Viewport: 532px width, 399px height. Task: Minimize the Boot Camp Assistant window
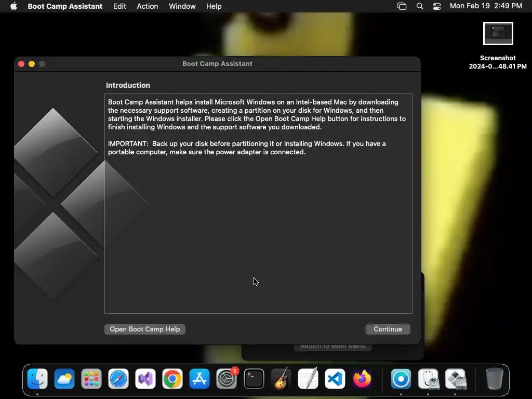pos(32,64)
